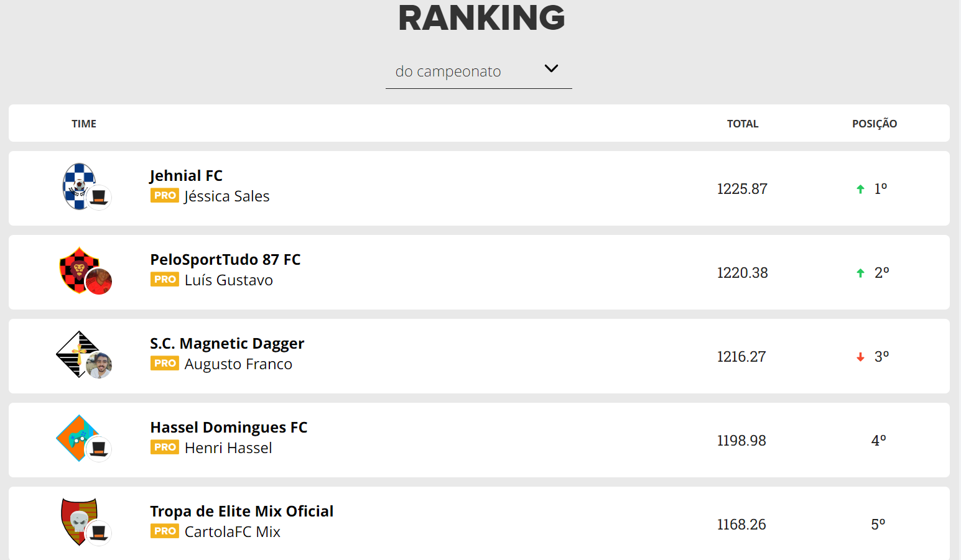Viewport: 961px width, 560px height.
Task: Click the top hat avatar beside Jehnial FC
Action: [x=98, y=198]
